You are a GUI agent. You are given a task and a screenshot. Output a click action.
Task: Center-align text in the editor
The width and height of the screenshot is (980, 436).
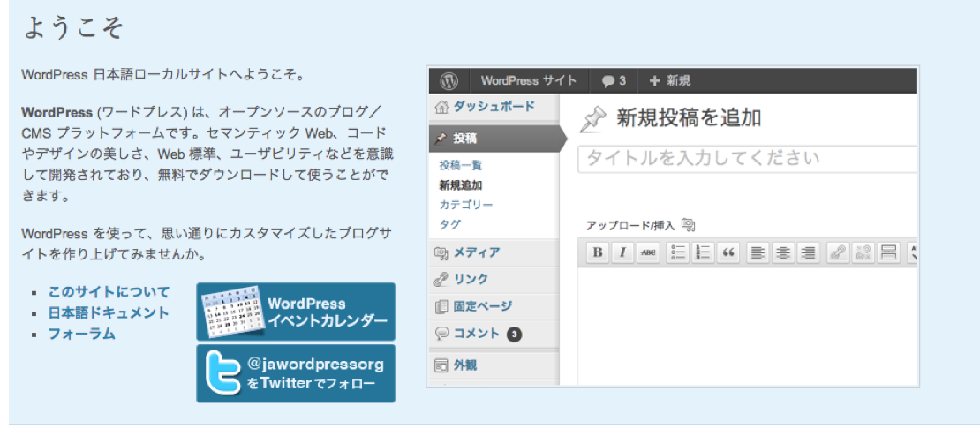782,253
